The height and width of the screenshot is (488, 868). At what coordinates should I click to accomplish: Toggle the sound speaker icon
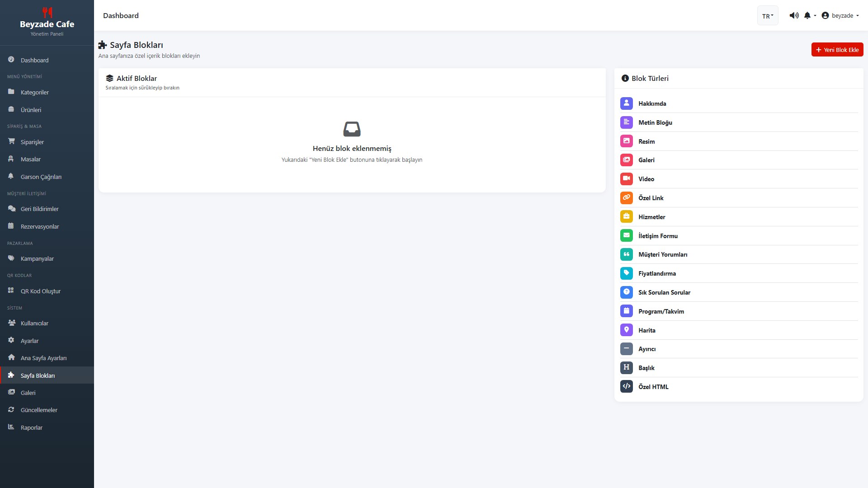794,15
